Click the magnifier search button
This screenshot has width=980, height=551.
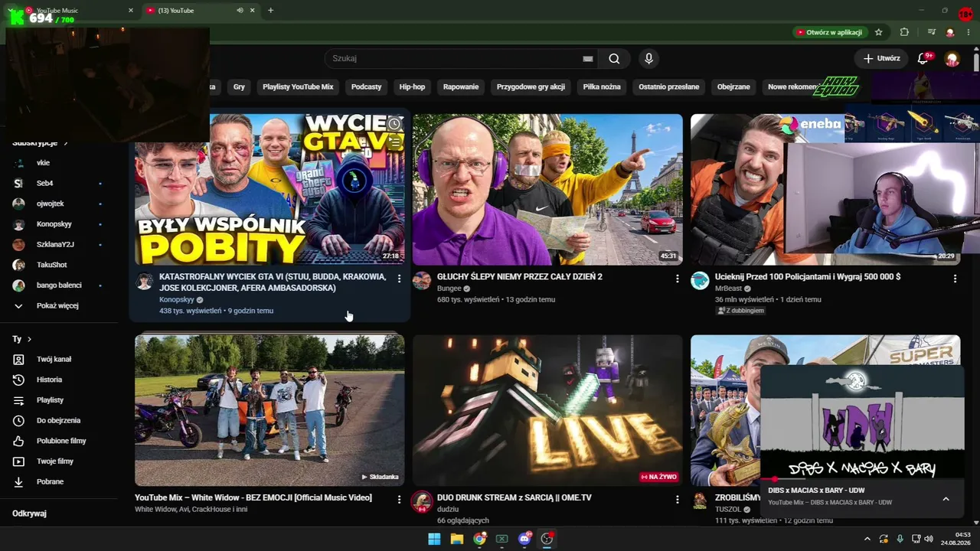click(x=614, y=59)
